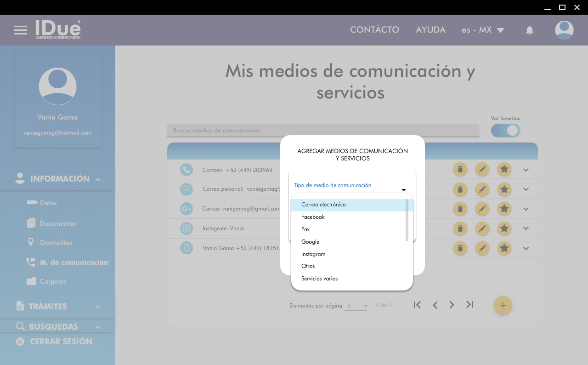The height and width of the screenshot is (365, 588).
Task: Open the user avatar in header
Action: [x=564, y=30]
